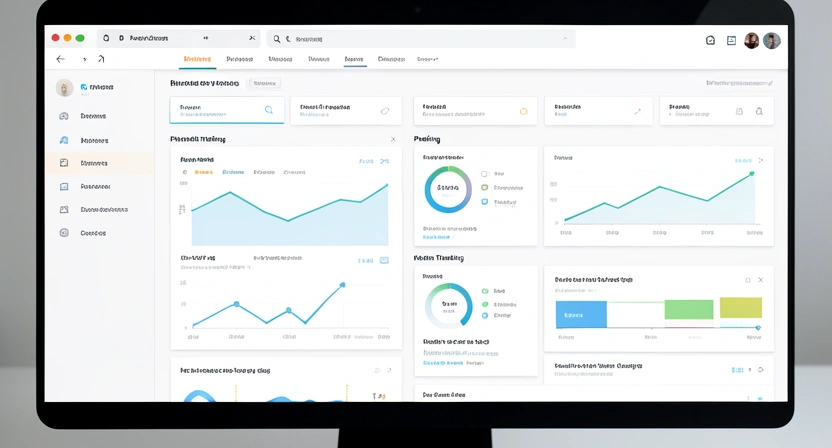
Task: Open the fourth sidebar item with the chart icon
Action: (64, 186)
